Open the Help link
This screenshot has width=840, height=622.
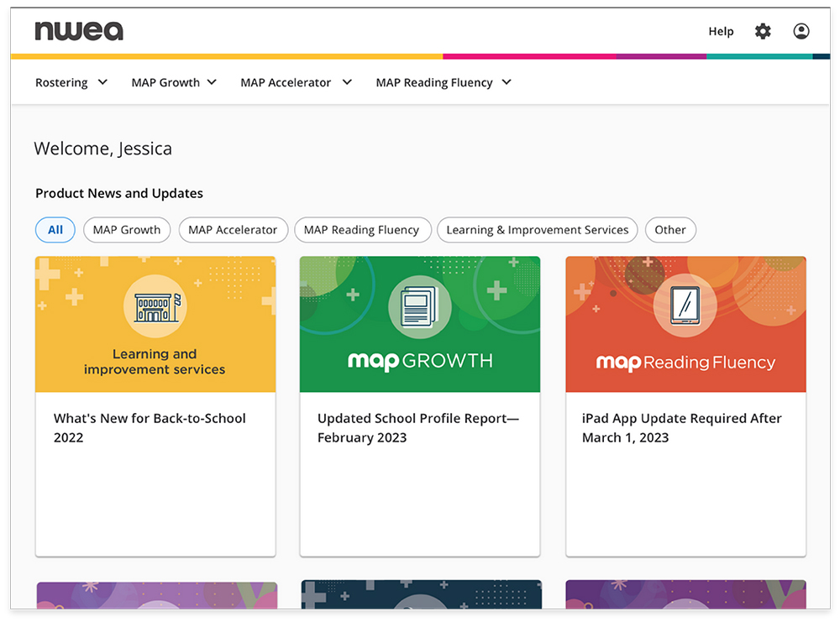(721, 32)
